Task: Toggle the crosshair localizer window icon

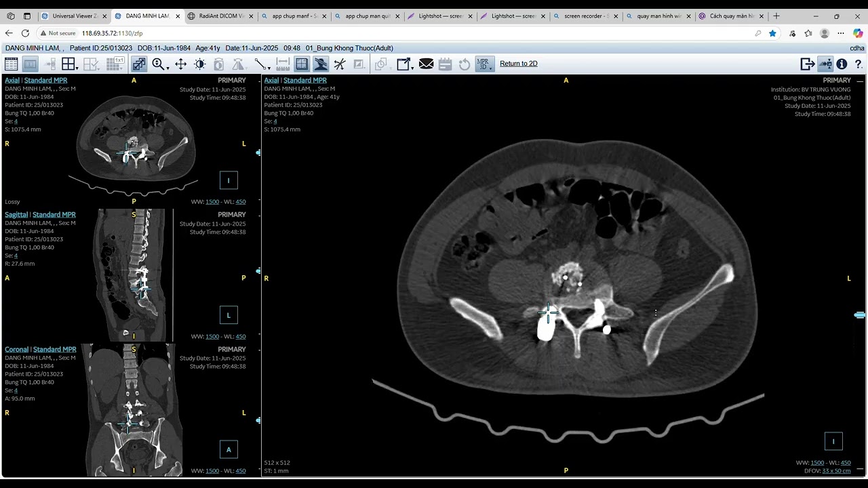Action: point(302,64)
